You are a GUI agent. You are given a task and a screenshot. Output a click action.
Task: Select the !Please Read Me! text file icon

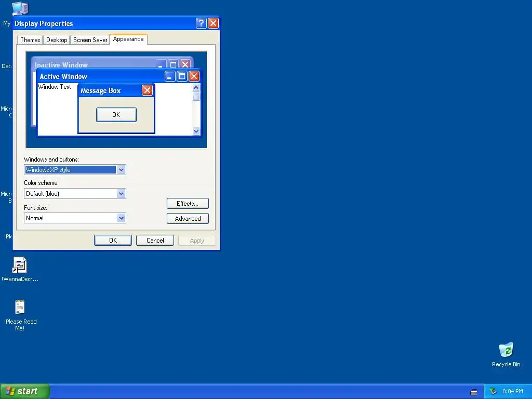tap(20, 308)
